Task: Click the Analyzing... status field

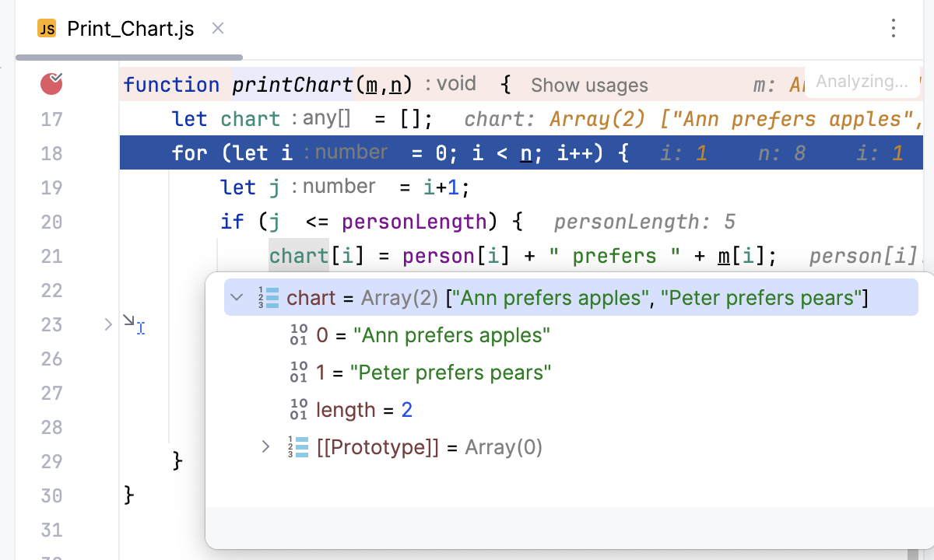Action: [862, 81]
